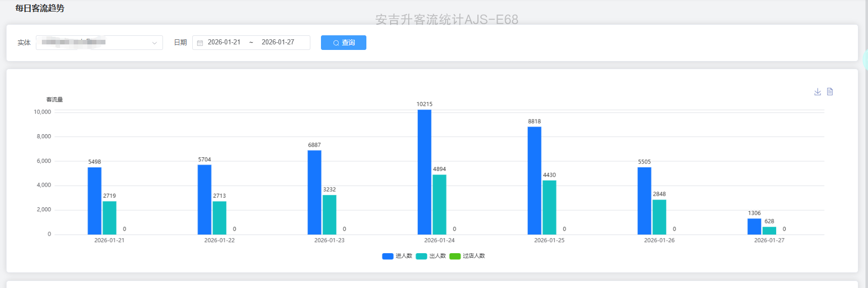The width and height of the screenshot is (868, 288).
Task: Click the 查询 query button
Action: 343,43
